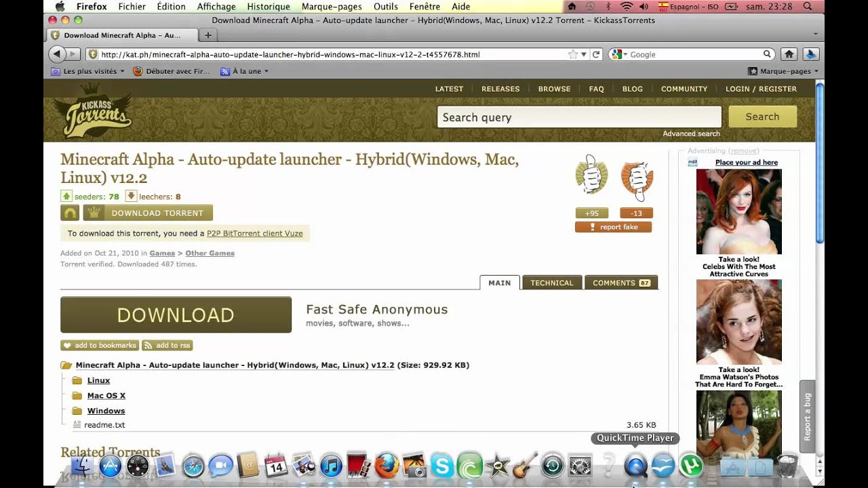Click the Firefox home button
The width and height of the screenshot is (868, 488).
click(x=789, y=54)
